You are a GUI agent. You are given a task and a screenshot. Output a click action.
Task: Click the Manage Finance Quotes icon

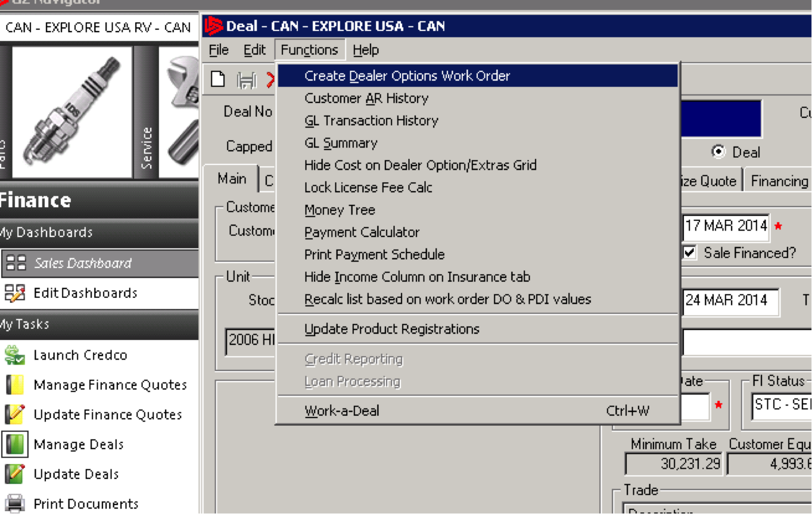tap(15, 385)
